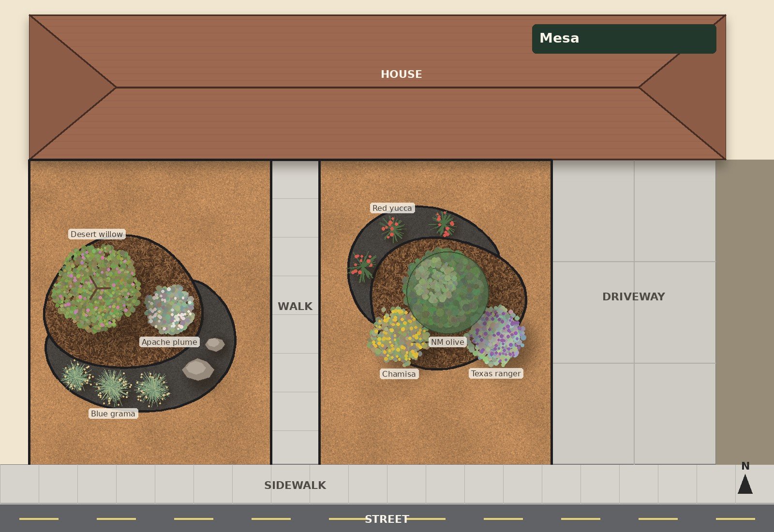The width and height of the screenshot is (774, 532).
Task: Click the DRIVEWAY label
Action: [634, 296]
